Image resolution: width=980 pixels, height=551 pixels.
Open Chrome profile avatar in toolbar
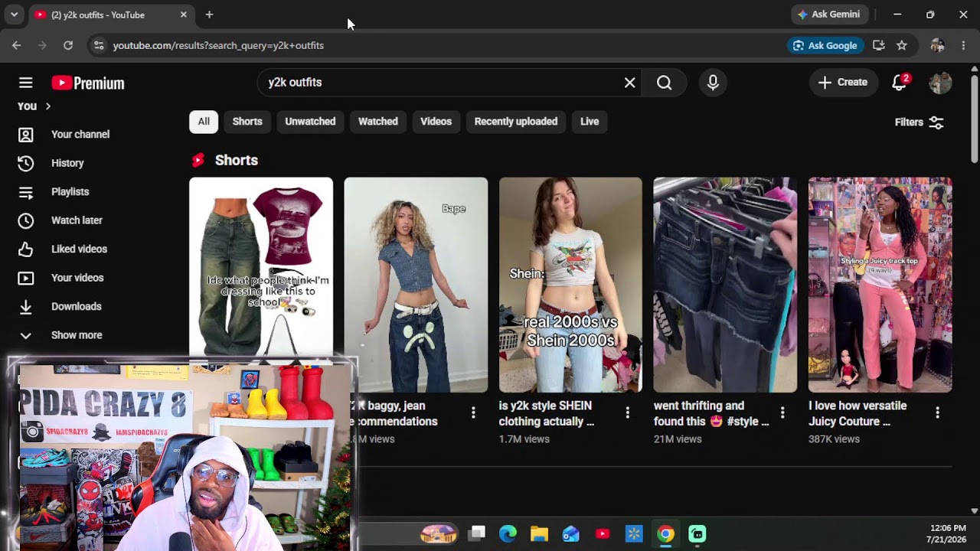point(937,45)
